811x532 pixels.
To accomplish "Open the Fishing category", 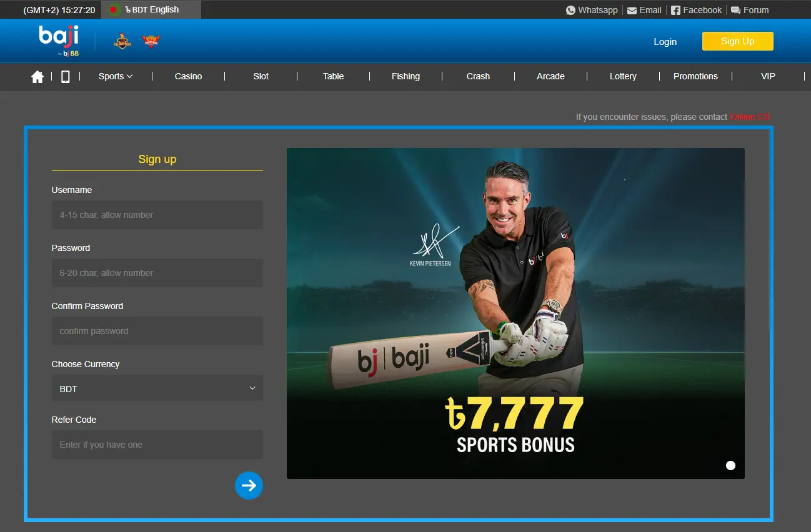I will point(406,76).
